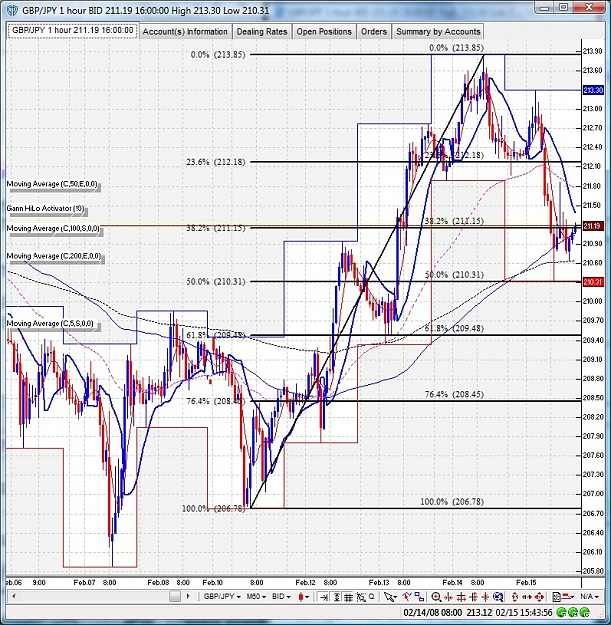Click status bar date '02/14/08 08:00'

pyautogui.click(x=432, y=612)
